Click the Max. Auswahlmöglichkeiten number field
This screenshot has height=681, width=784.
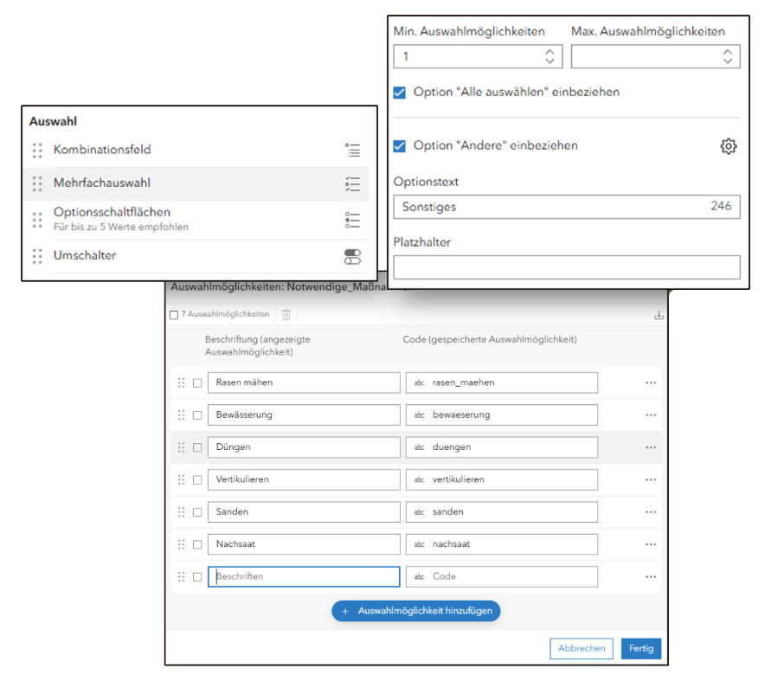pos(656,56)
